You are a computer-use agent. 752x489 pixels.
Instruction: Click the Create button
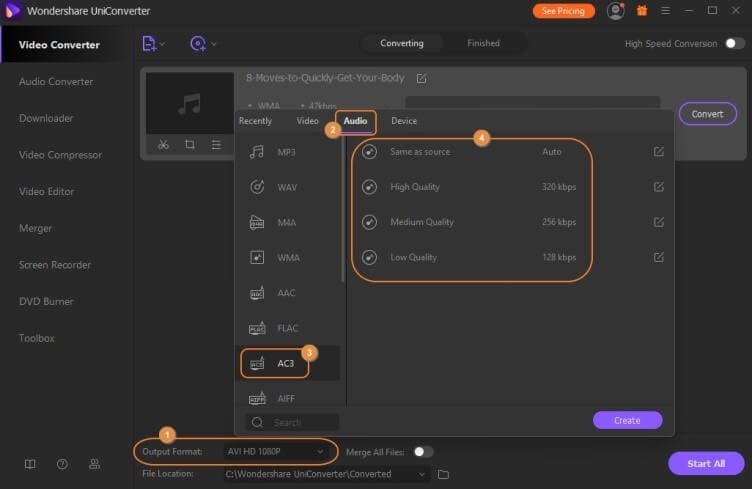[627, 420]
